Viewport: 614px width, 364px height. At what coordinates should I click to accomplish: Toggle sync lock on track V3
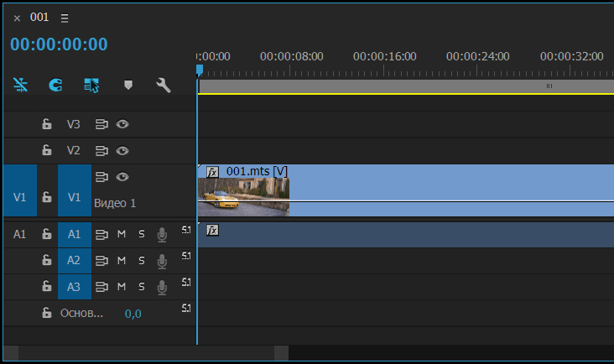tap(101, 124)
